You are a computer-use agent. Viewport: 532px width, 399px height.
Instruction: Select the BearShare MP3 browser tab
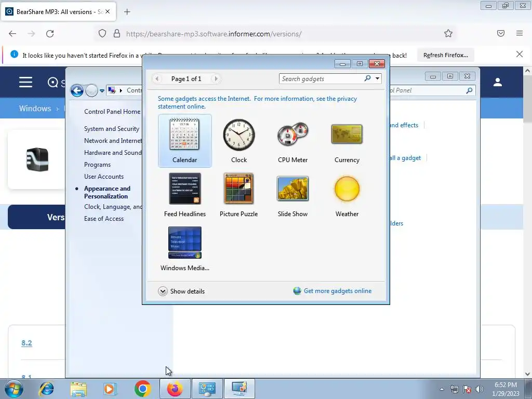(x=58, y=11)
